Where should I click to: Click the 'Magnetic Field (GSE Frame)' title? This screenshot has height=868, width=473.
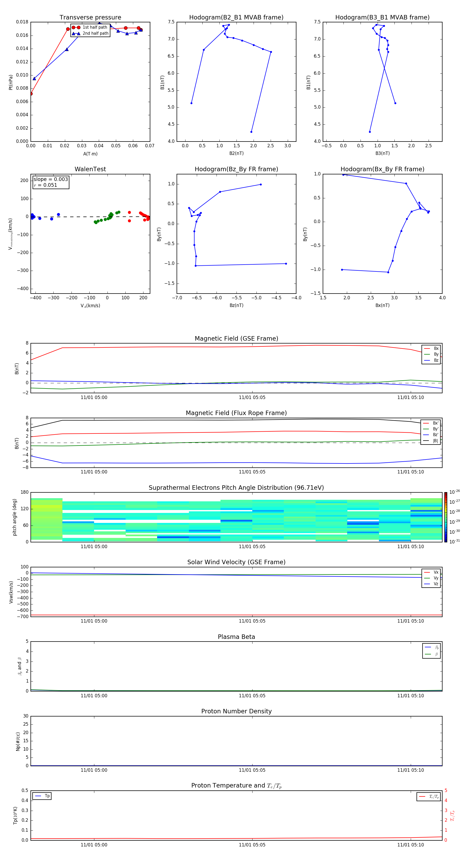pos(236,339)
